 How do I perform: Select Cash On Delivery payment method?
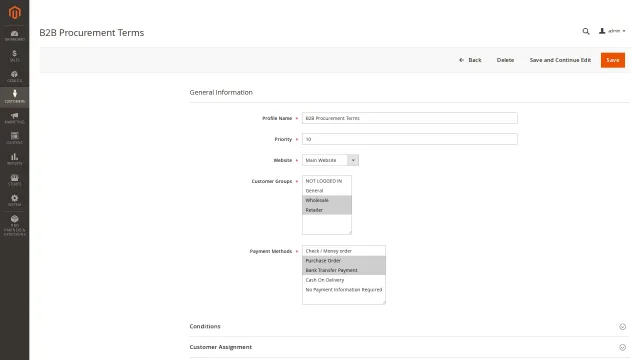344,280
